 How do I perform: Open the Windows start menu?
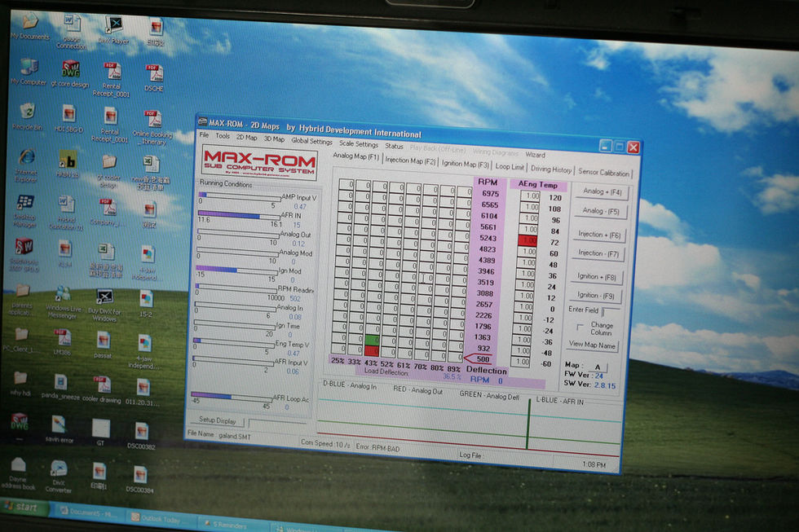(x=24, y=507)
